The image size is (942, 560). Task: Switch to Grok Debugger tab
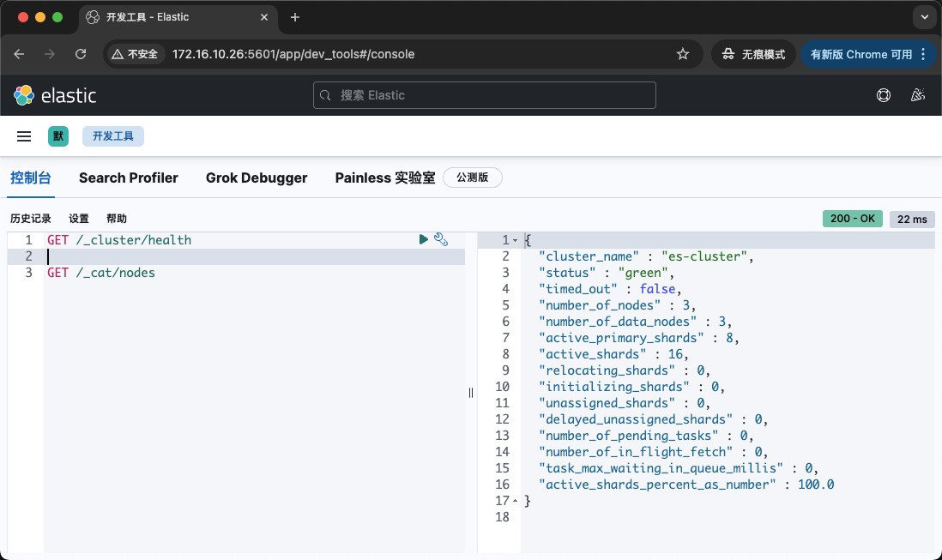click(257, 178)
